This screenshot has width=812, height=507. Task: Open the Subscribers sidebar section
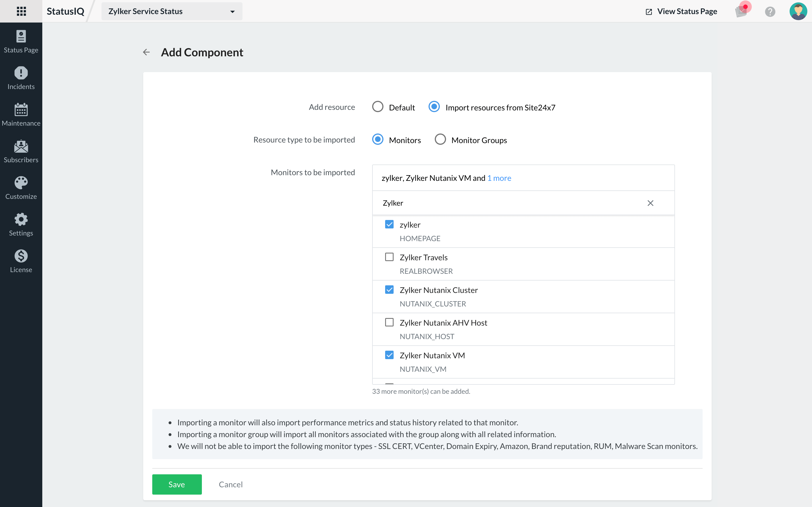[21, 152]
